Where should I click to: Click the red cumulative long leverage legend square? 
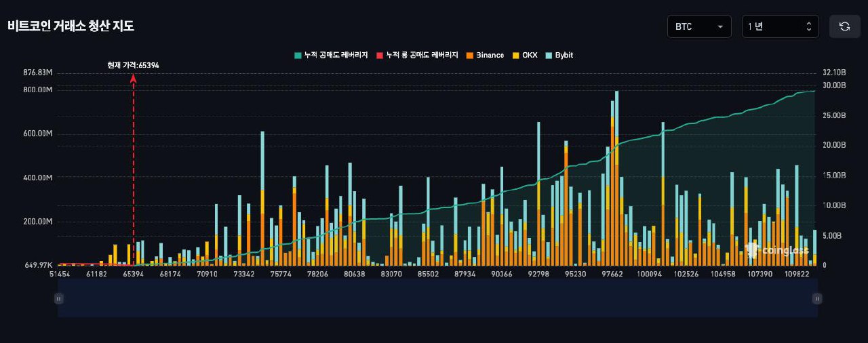[380, 55]
